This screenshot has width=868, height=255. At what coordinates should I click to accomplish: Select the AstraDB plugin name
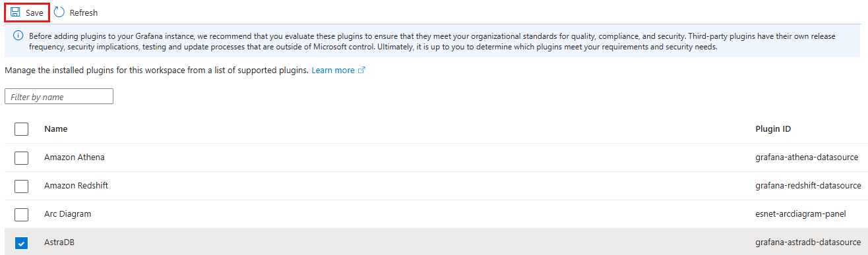[x=60, y=243]
